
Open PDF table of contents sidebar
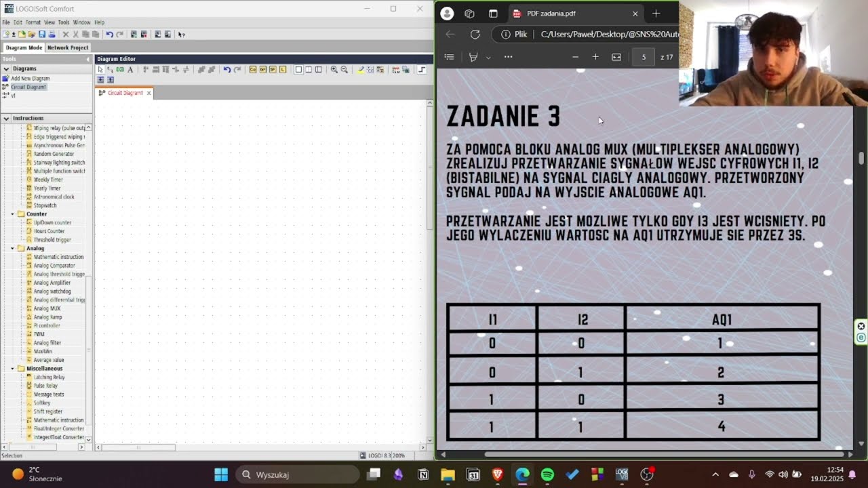click(449, 57)
